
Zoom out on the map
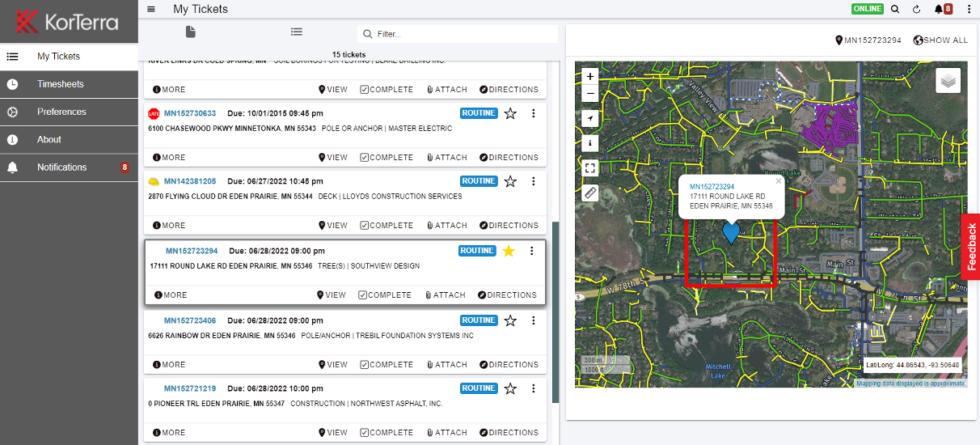[590, 93]
